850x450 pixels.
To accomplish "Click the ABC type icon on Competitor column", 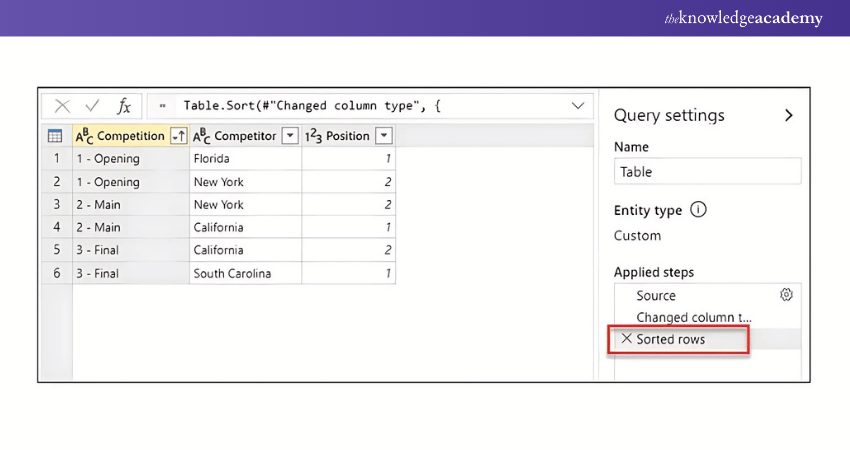I will pyautogui.click(x=200, y=136).
